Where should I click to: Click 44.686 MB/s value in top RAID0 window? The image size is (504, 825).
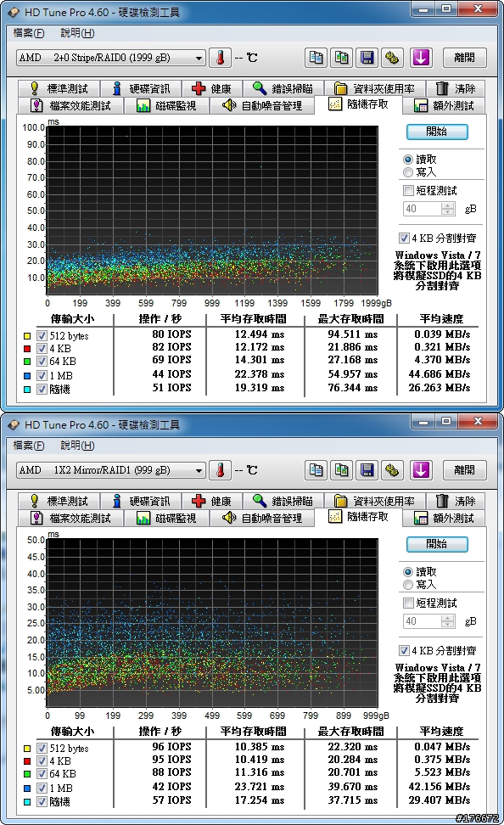coord(440,374)
